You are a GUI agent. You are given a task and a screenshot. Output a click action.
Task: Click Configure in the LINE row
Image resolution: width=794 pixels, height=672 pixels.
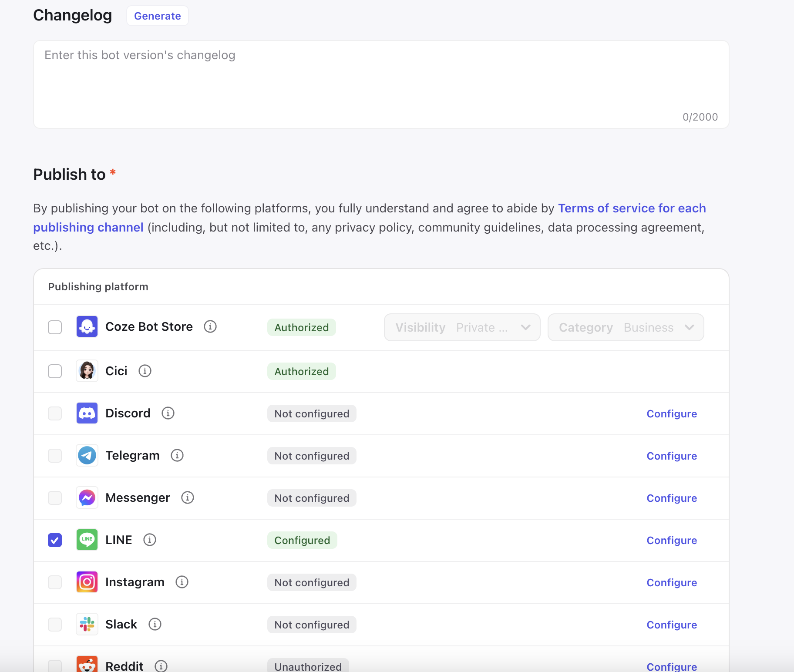671,541
